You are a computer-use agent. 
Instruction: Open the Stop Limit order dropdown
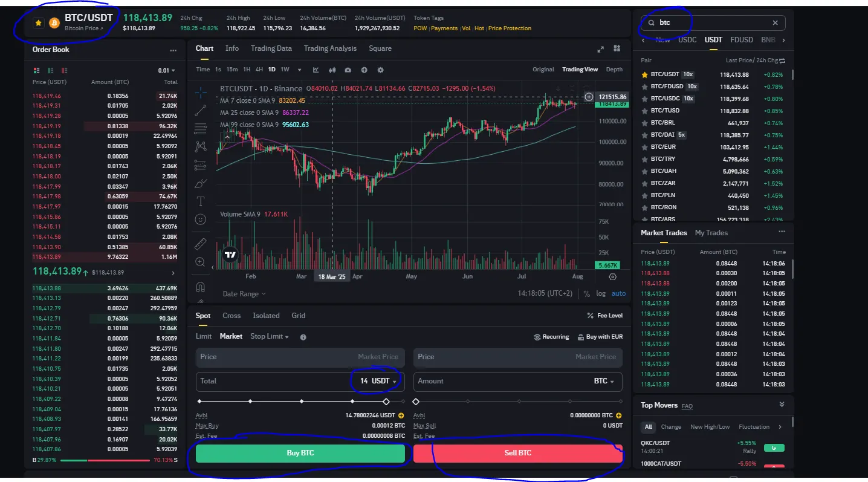[x=270, y=336]
